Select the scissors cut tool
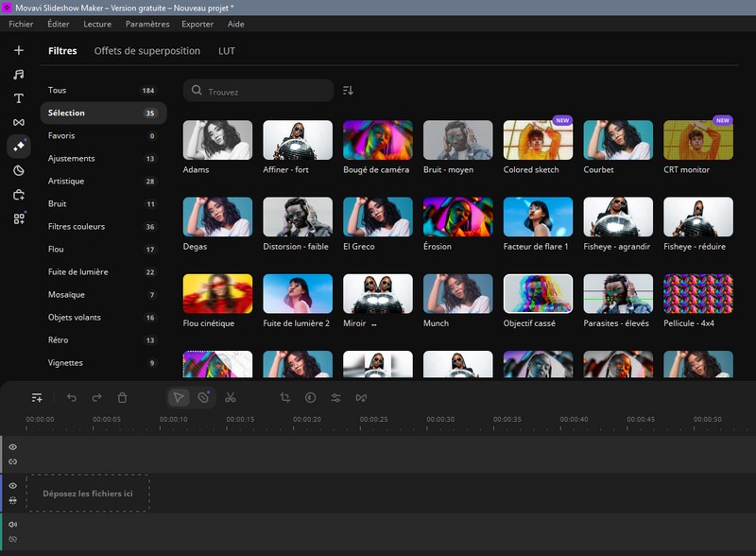756x556 pixels. 231,398
